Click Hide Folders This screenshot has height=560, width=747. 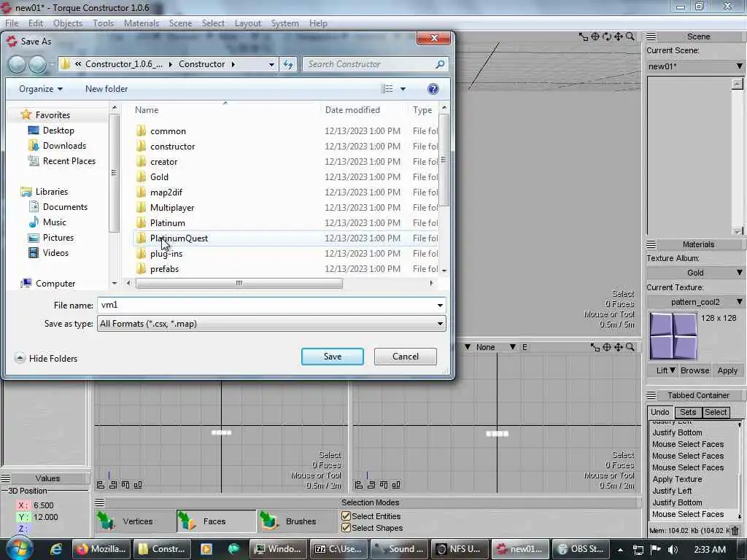click(x=46, y=359)
